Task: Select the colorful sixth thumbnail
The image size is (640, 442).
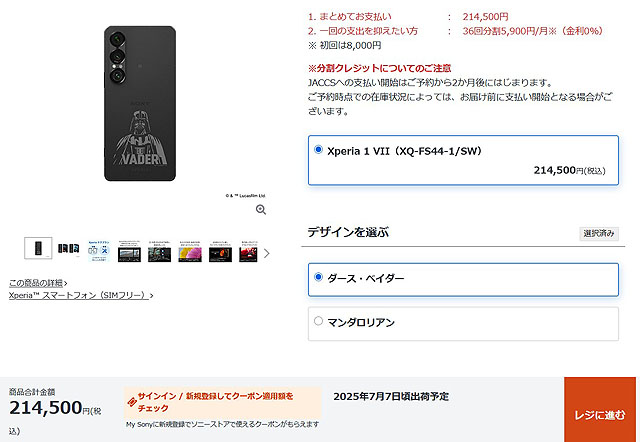Action: [x=190, y=251]
